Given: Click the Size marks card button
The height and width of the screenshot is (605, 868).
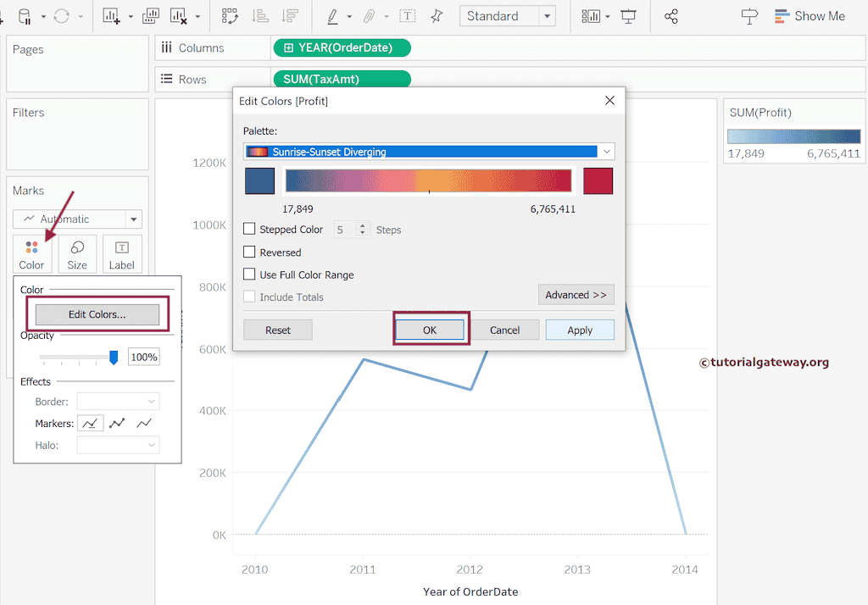Looking at the screenshot, I should [77, 254].
